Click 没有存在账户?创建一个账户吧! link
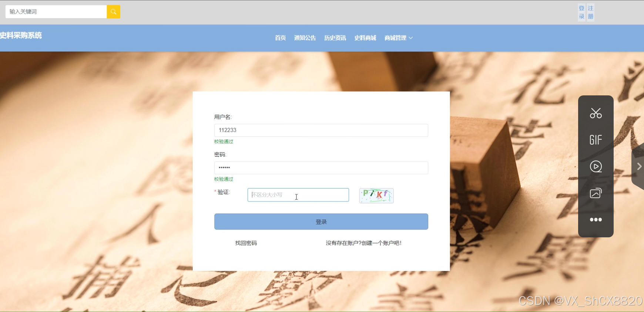The width and height of the screenshot is (644, 312). pyautogui.click(x=363, y=243)
